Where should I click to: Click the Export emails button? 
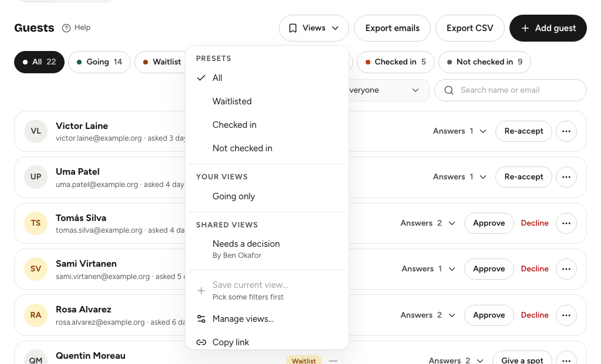(x=392, y=28)
